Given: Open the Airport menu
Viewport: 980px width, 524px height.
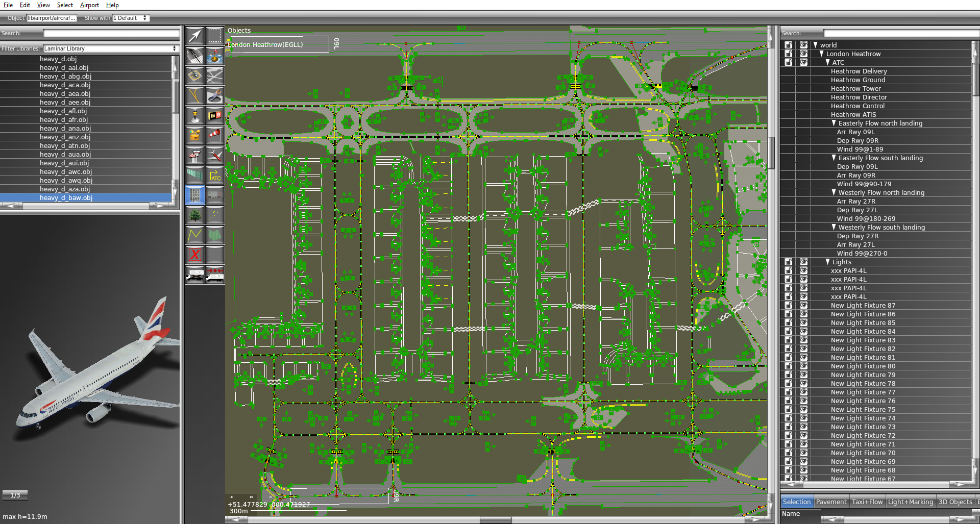Looking at the screenshot, I should click(x=89, y=5).
